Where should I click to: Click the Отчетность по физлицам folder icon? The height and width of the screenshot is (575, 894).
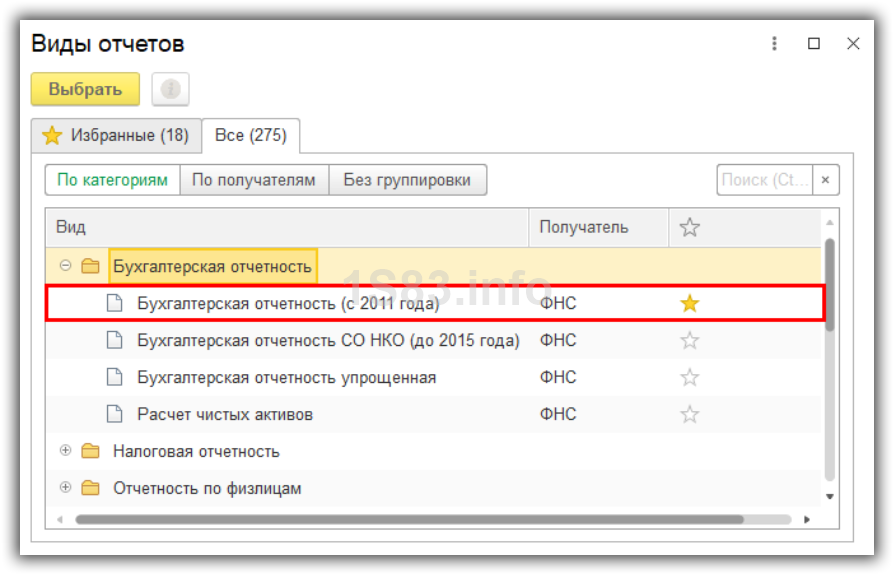click(x=91, y=488)
